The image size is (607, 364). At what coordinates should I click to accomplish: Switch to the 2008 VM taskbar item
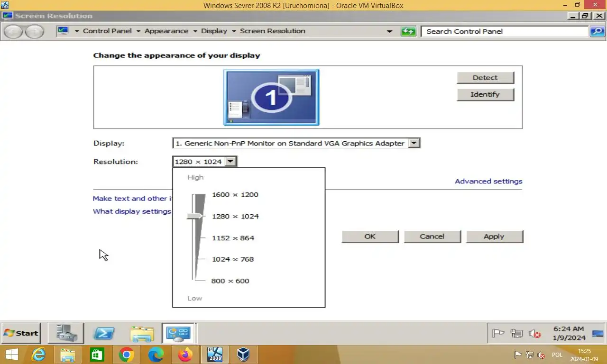[x=215, y=355]
